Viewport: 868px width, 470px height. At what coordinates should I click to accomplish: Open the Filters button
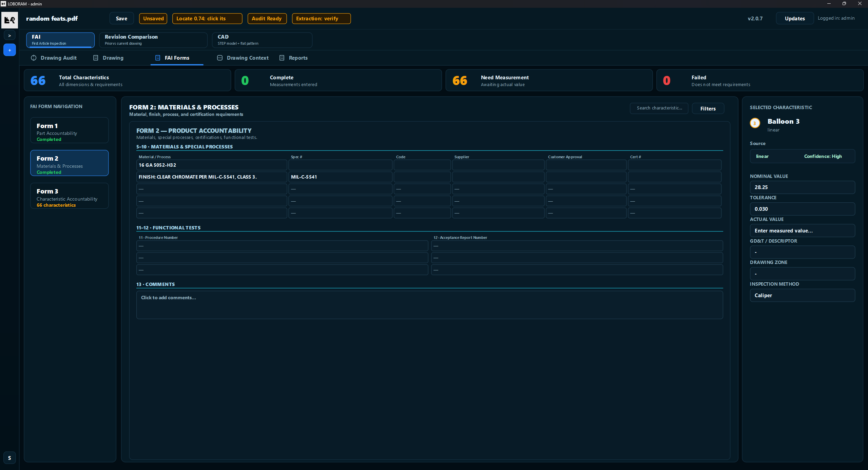(708, 108)
